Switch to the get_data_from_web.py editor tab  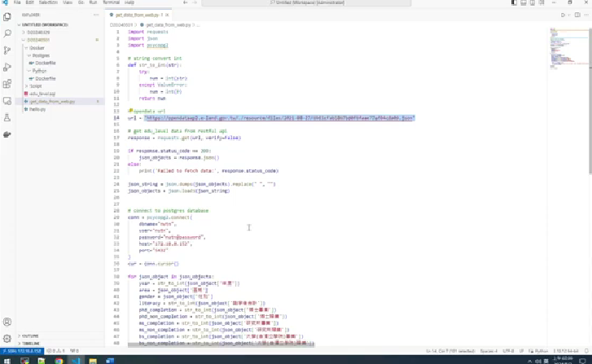click(137, 15)
